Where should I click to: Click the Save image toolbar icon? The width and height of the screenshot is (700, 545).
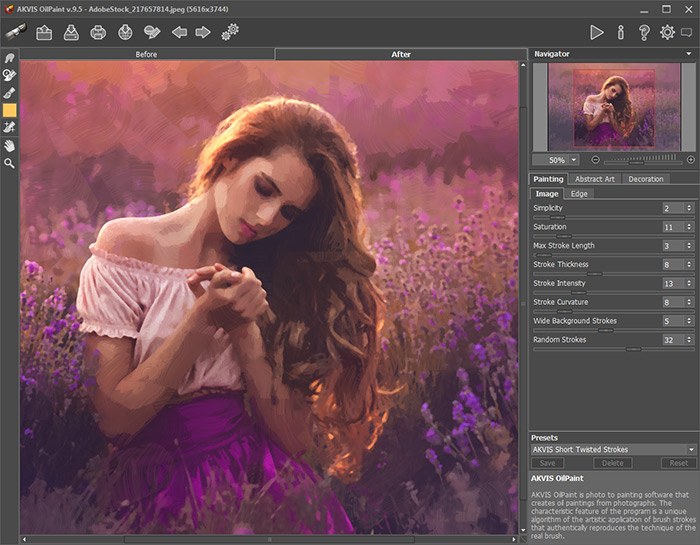pyautogui.click(x=72, y=32)
